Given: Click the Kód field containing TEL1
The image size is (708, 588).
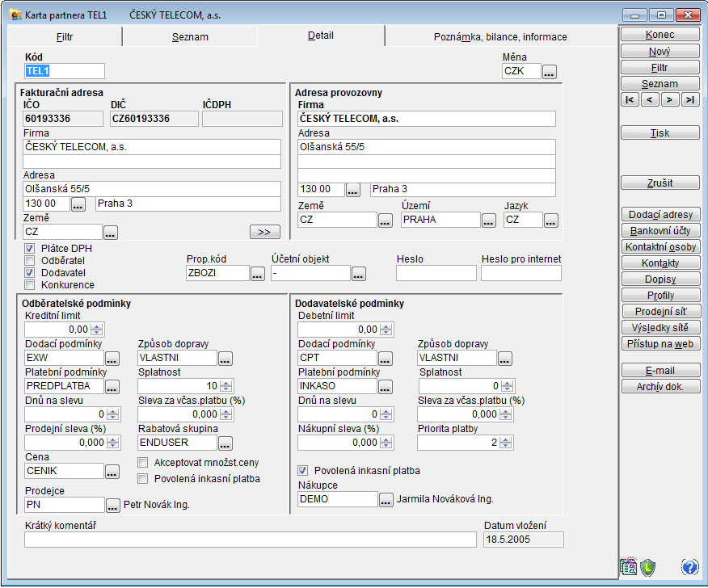Looking at the screenshot, I should (64, 71).
